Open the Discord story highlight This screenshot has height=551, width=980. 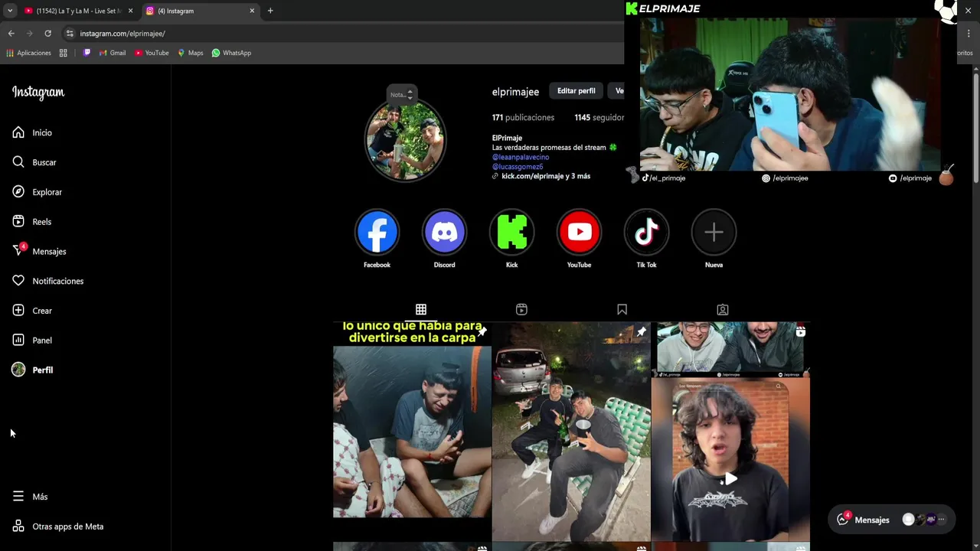tap(444, 232)
